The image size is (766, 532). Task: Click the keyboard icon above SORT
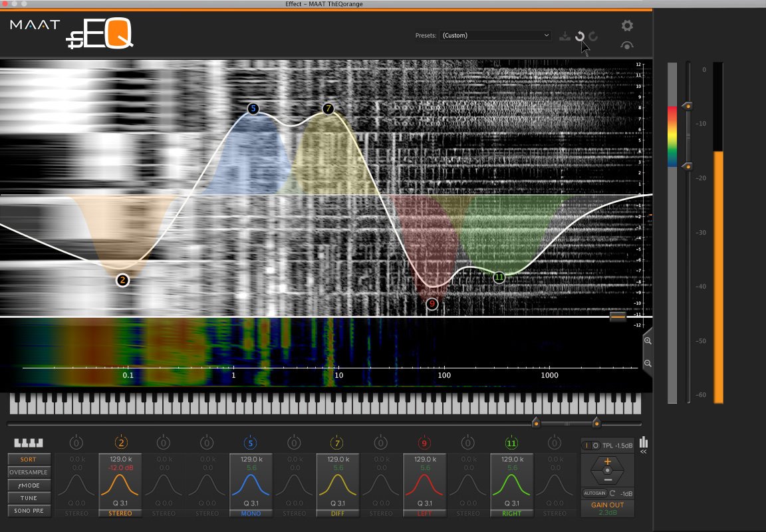click(29, 443)
